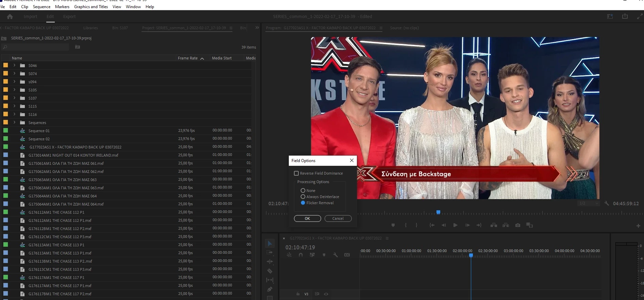Image resolution: width=644 pixels, height=300 pixels.
Task: Expand the S116 bin
Action: click(x=14, y=114)
